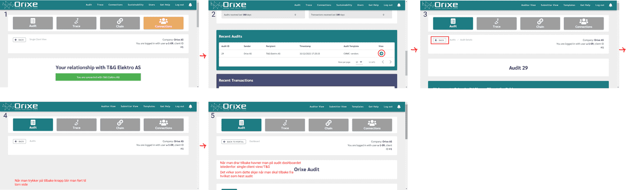Click the green connected with T&G Elektro banner
Viewport: 644px width, 190px height.
[x=98, y=77]
